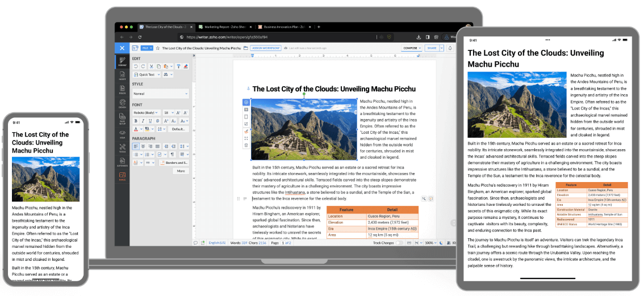Open the text highlight color picker
Screen dimensions: 644x296
[x=149, y=129]
